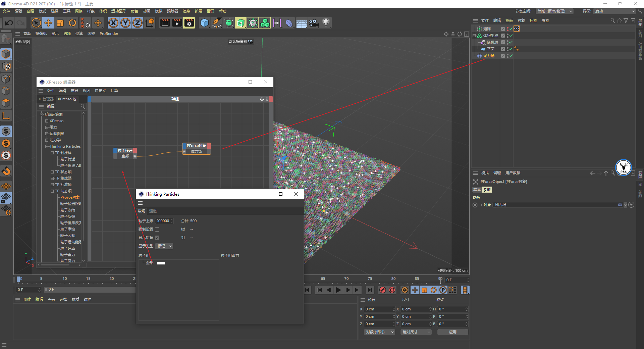Viewport: 644px width, 349px height.
Task: Click the 应用 button
Action: (452, 332)
